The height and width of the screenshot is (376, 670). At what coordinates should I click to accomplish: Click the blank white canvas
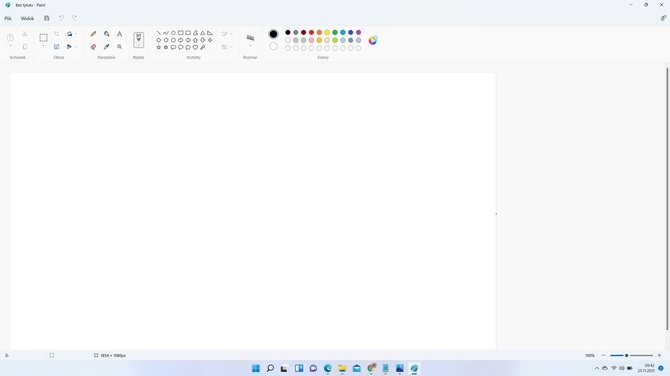tap(253, 211)
